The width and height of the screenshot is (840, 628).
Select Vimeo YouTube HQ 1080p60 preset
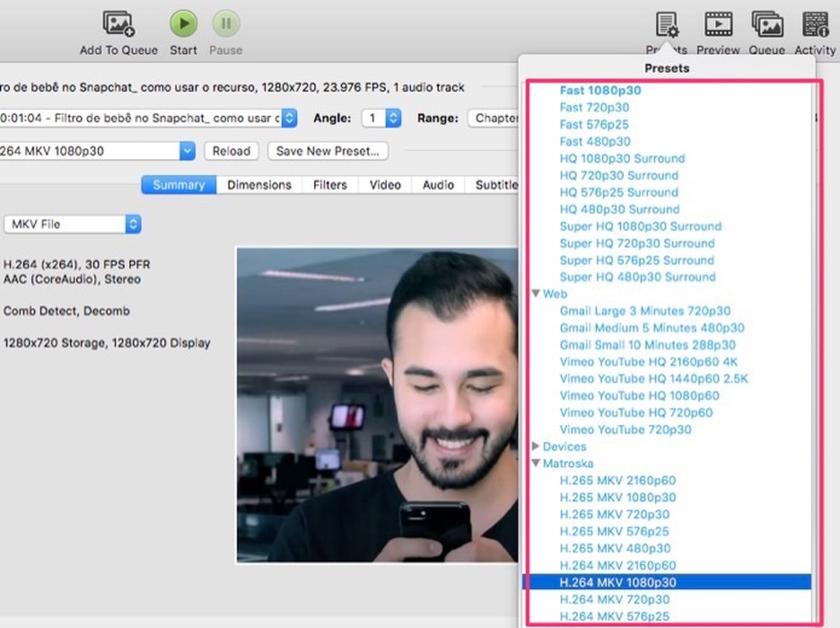[639, 396]
